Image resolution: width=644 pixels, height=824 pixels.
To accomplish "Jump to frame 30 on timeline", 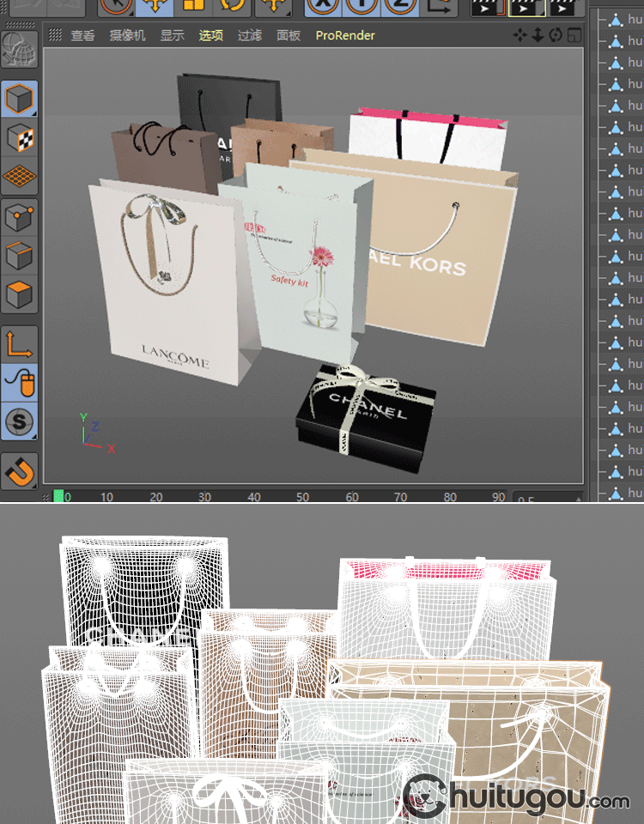I will pos(204,497).
